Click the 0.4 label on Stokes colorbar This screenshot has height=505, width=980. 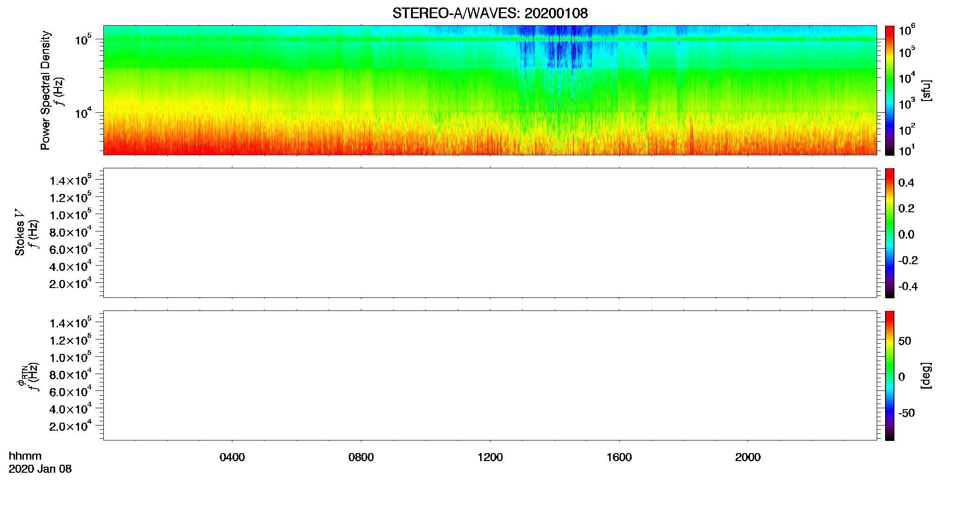(x=906, y=183)
